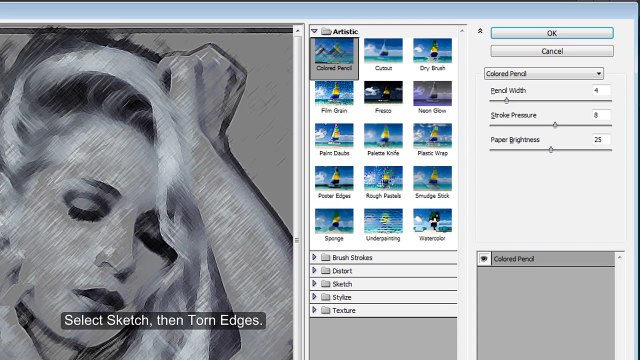640x360 pixels.
Task: Select the Neon Glow filter
Action: tap(432, 98)
